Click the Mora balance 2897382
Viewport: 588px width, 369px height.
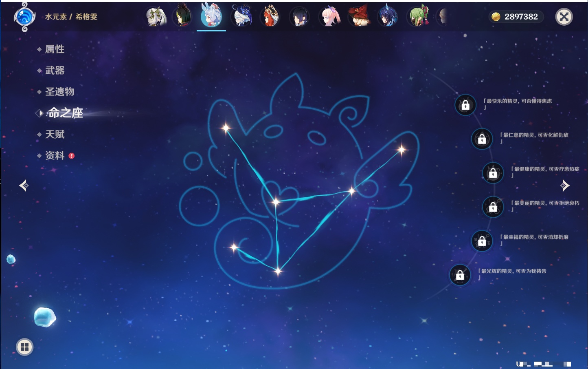tap(521, 17)
